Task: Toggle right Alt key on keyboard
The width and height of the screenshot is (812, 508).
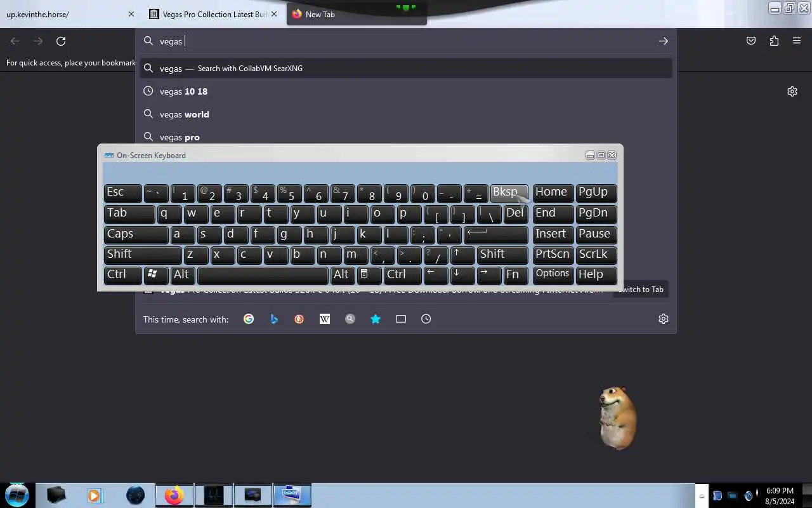Action: point(342,274)
